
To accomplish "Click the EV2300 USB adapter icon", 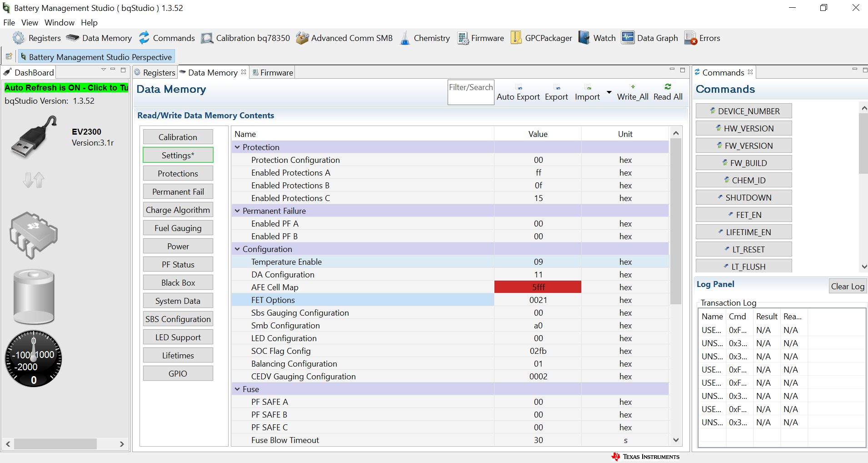I will [x=33, y=137].
